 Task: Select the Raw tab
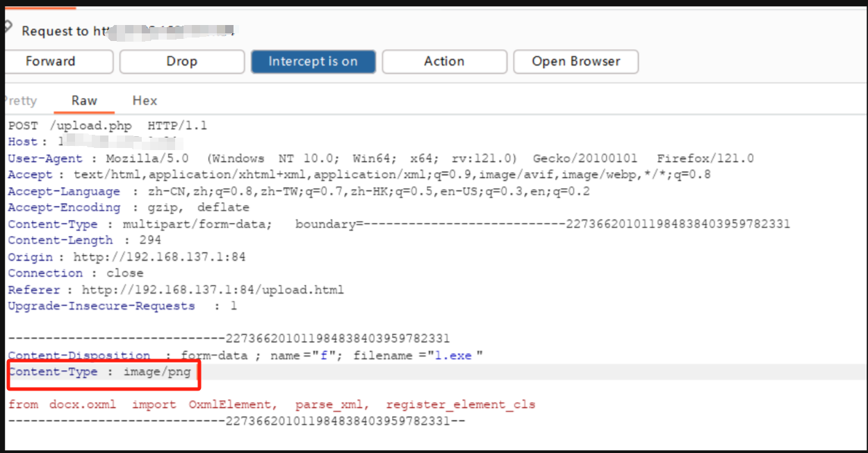(x=84, y=101)
